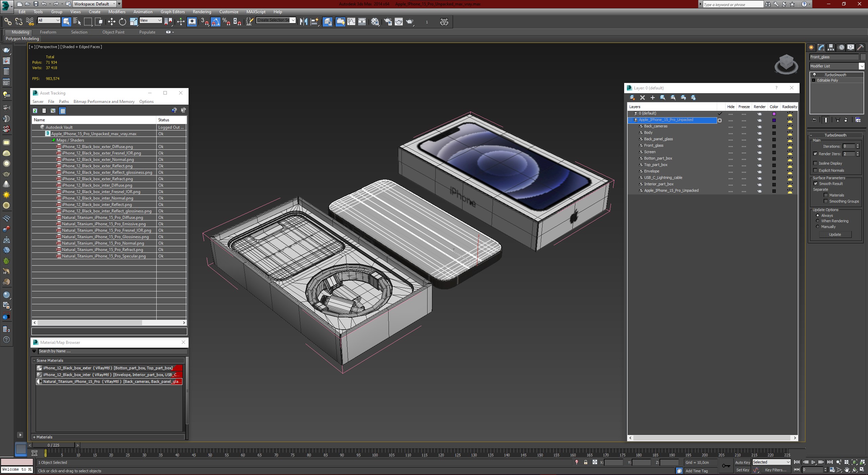This screenshot has width=868, height=475.
Task: Open the reference coordinate View dropdown
Action: coord(151,20)
